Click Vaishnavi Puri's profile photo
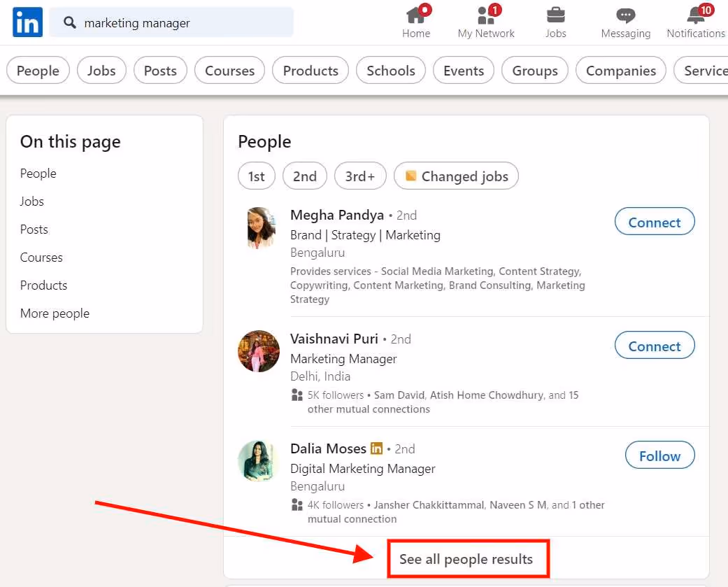 click(259, 351)
